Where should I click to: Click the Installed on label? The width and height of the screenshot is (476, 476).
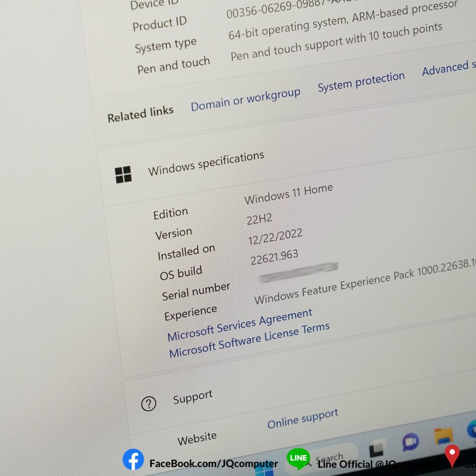click(x=186, y=252)
